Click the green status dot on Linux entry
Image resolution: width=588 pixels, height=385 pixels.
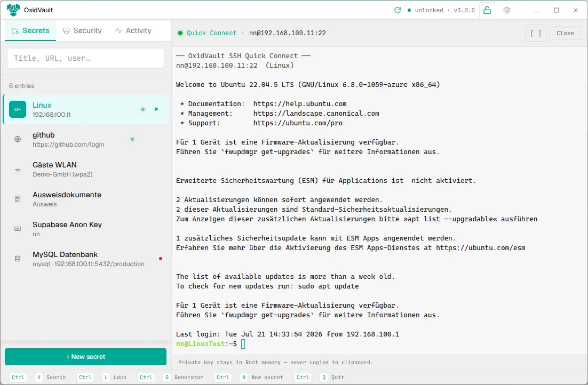pyautogui.click(x=143, y=109)
